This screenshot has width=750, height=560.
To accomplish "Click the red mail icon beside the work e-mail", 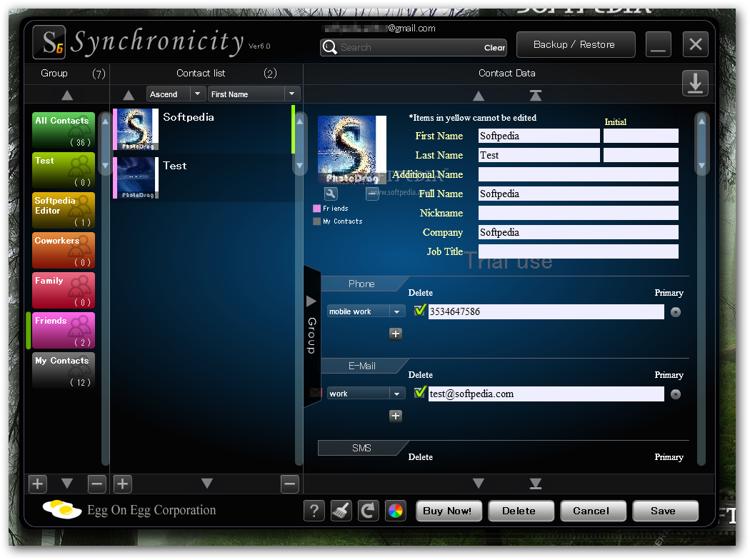I will pos(315,393).
